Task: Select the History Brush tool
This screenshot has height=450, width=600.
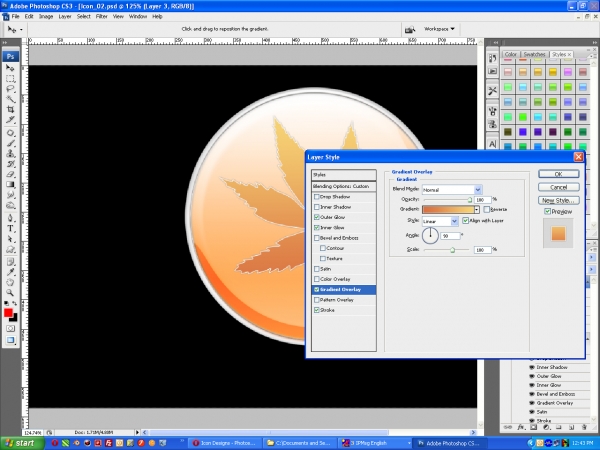Action: (x=10, y=164)
